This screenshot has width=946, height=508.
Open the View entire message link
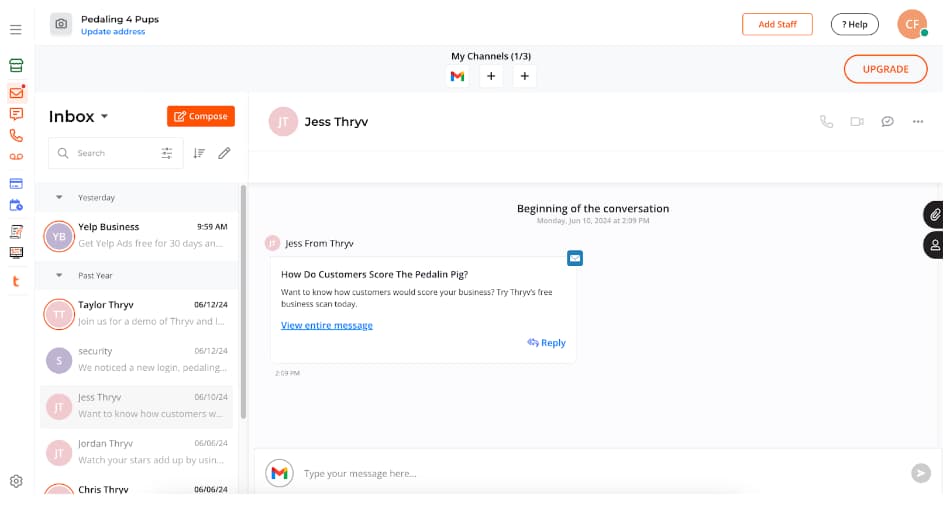click(326, 325)
